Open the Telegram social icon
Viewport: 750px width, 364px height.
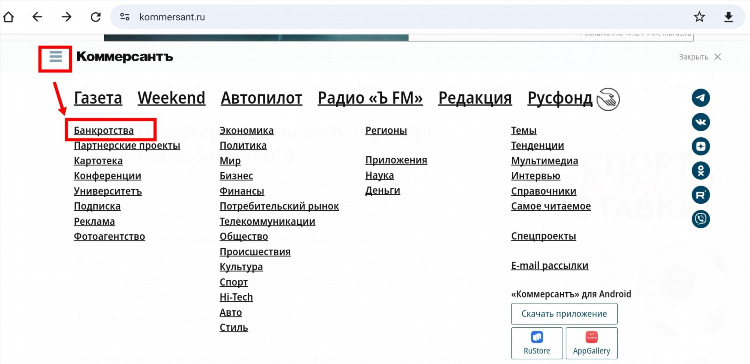click(x=701, y=98)
